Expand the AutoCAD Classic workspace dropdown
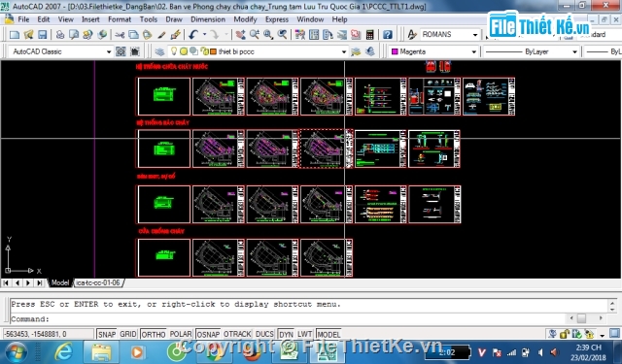The height and width of the screenshot is (364, 622). click(108, 51)
